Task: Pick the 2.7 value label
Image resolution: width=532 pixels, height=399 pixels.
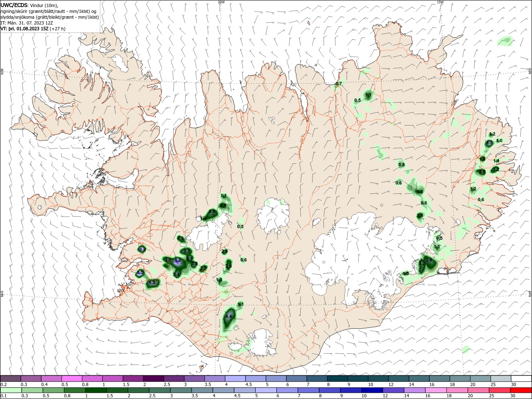Action: (203, 269)
